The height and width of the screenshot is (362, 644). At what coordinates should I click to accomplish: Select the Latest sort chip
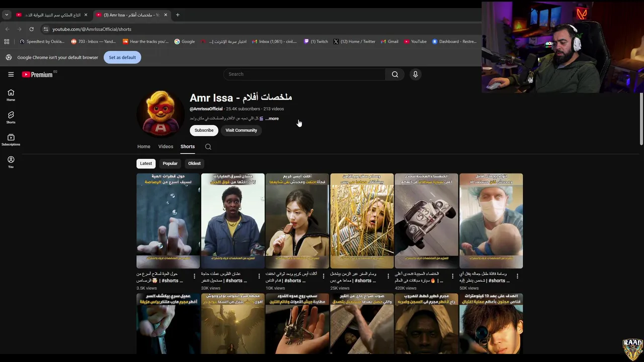click(146, 163)
